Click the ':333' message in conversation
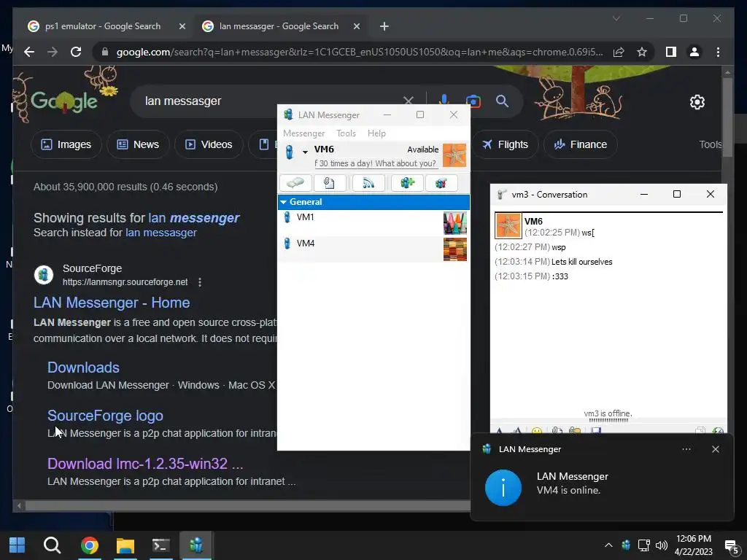 coord(560,276)
